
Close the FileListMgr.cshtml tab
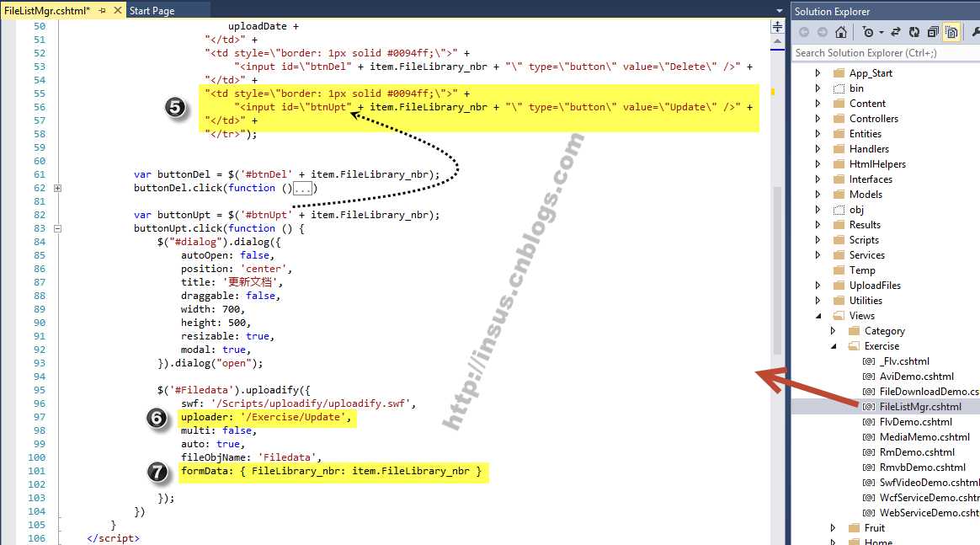(x=117, y=11)
